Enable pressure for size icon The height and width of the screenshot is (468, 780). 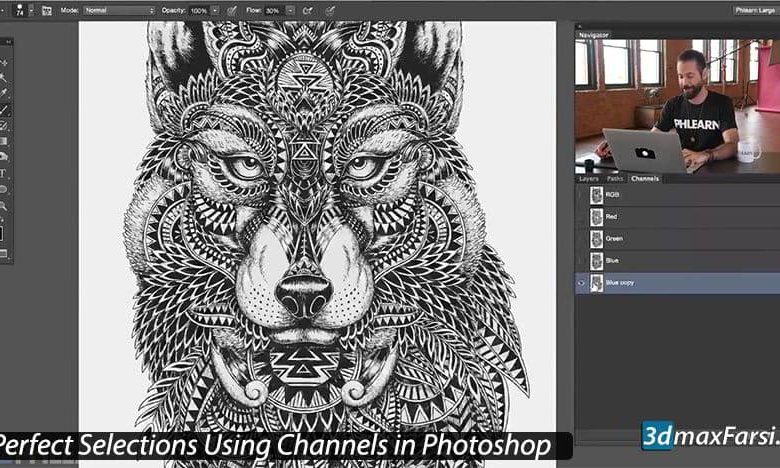click(x=329, y=10)
